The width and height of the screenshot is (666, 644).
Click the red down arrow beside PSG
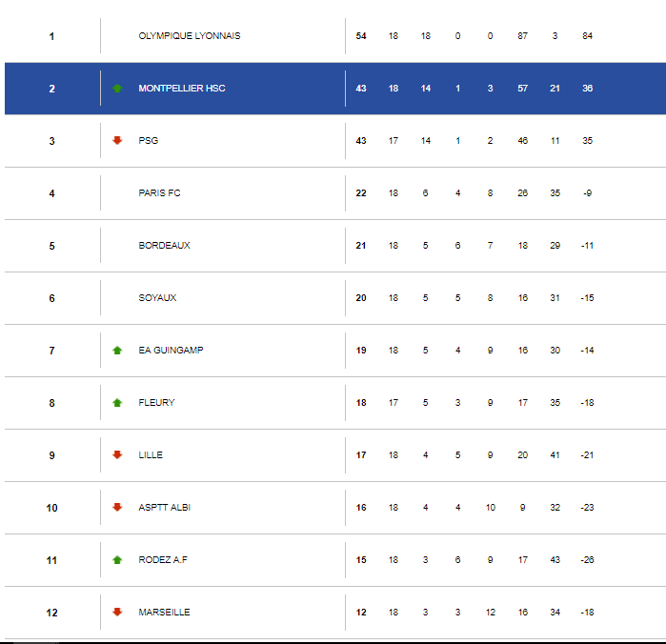coord(117,140)
